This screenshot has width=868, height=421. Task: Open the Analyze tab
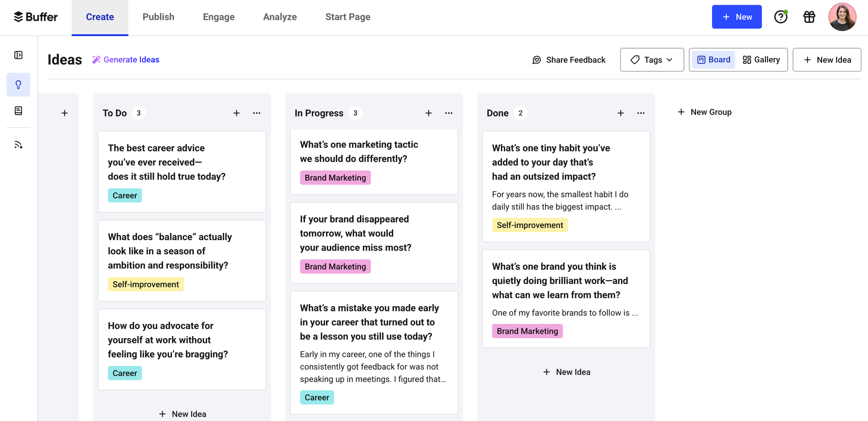280,17
